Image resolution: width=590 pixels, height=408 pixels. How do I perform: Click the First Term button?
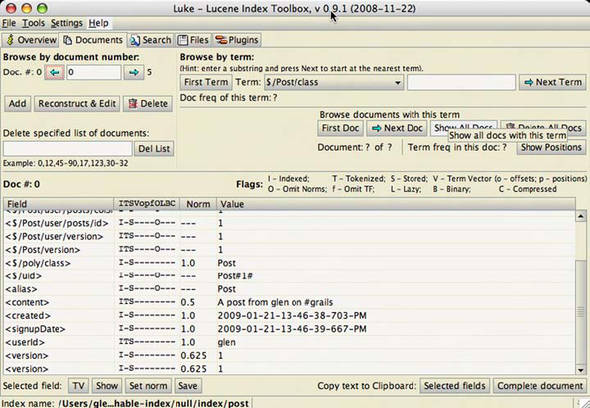(206, 82)
